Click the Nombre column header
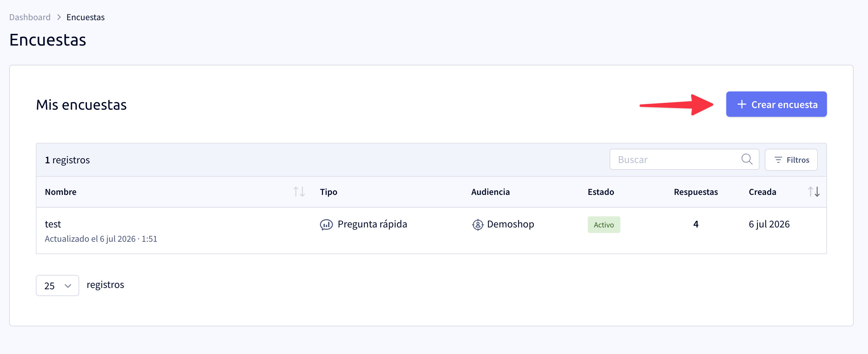868x354 pixels. 61,192
